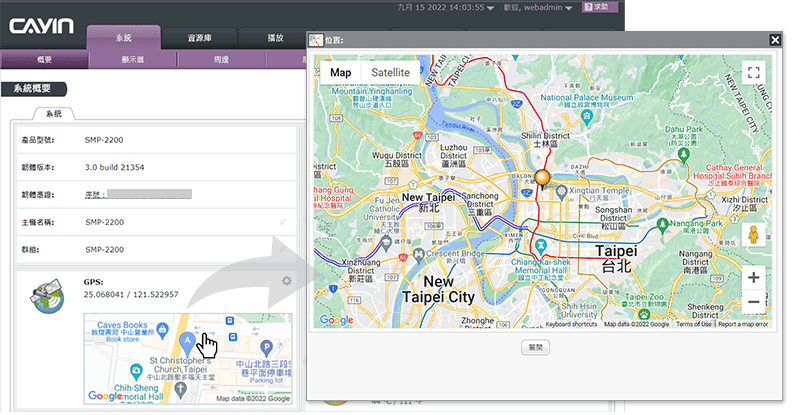Open the date and time dropdown

445,7
